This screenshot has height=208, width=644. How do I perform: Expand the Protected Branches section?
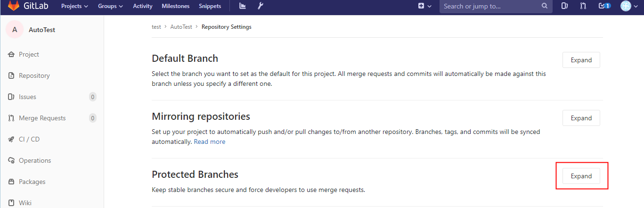point(581,176)
